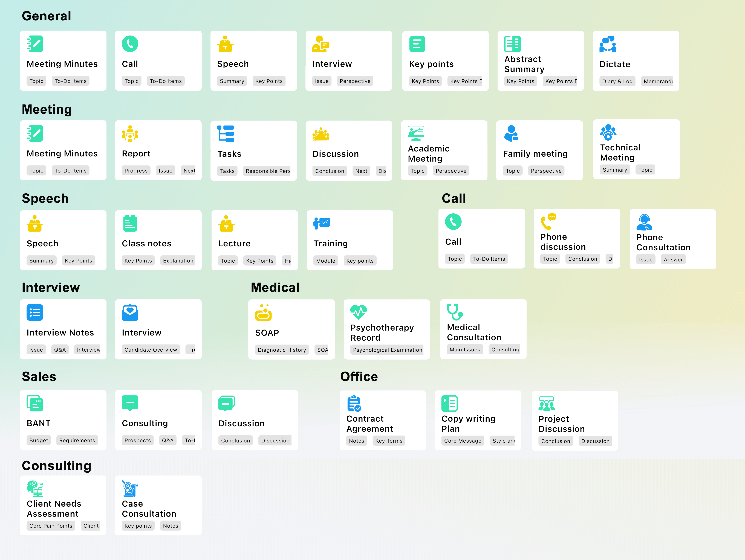Click the Client Needs Assessment icon
The width and height of the screenshot is (745, 560).
(x=35, y=489)
